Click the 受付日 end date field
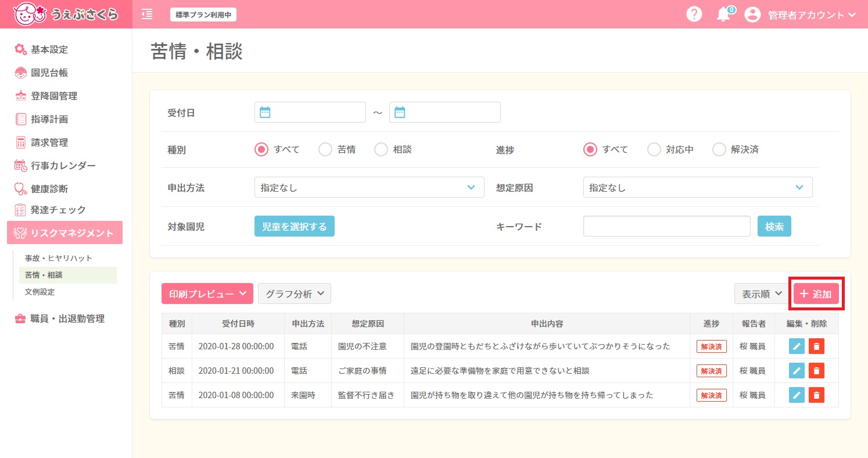This screenshot has width=868, height=458. click(x=445, y=112)
